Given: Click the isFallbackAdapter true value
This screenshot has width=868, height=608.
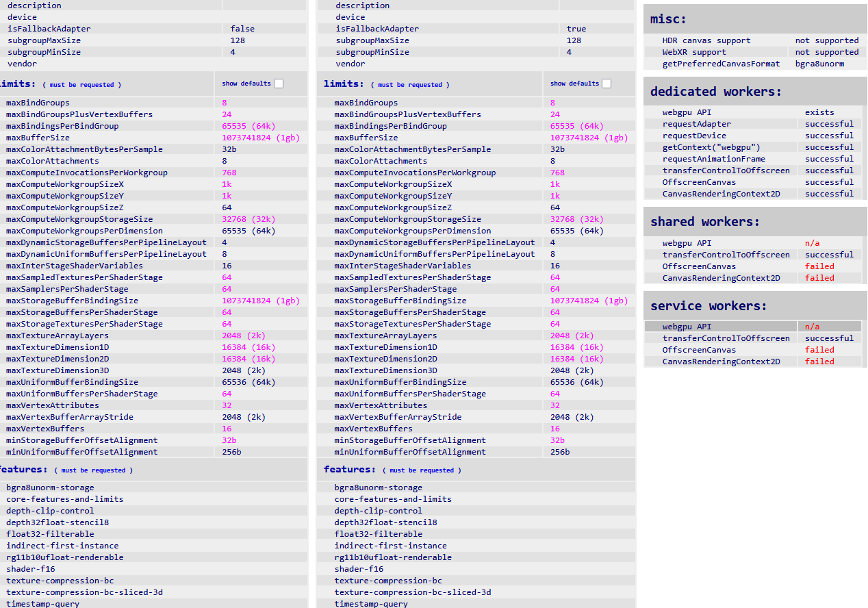Looking at the screenshot, I should point(576,29).
